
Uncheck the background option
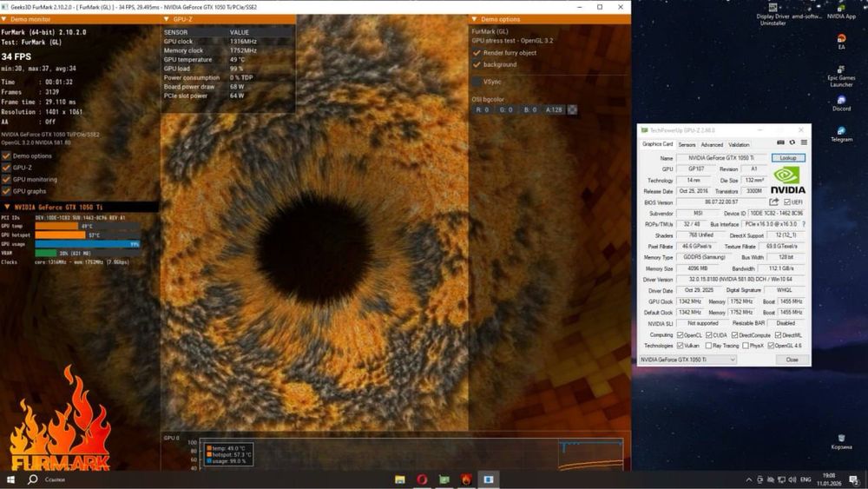[477, 64]
